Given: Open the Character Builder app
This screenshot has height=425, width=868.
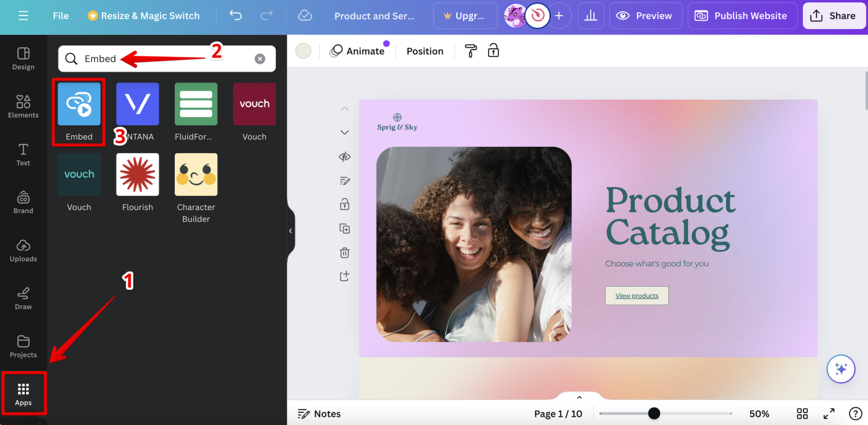Looking at the screenshot, I should (x=196, y=175).
